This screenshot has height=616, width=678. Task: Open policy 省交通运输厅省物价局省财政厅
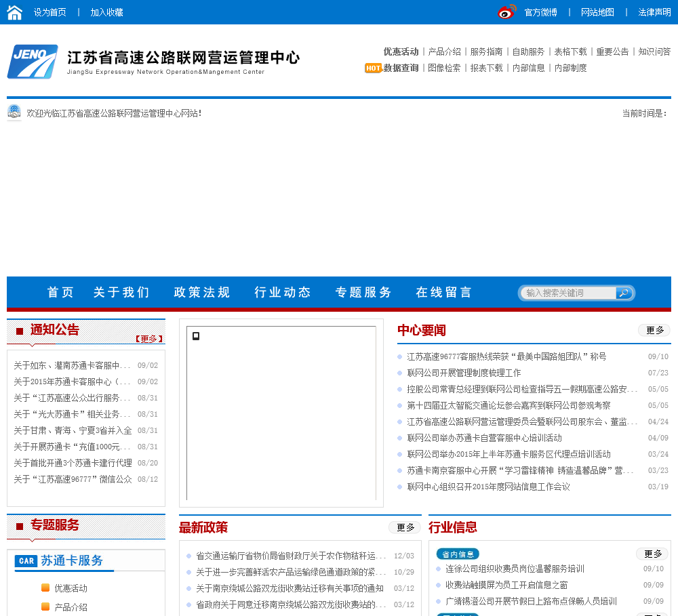pos(291,556)
